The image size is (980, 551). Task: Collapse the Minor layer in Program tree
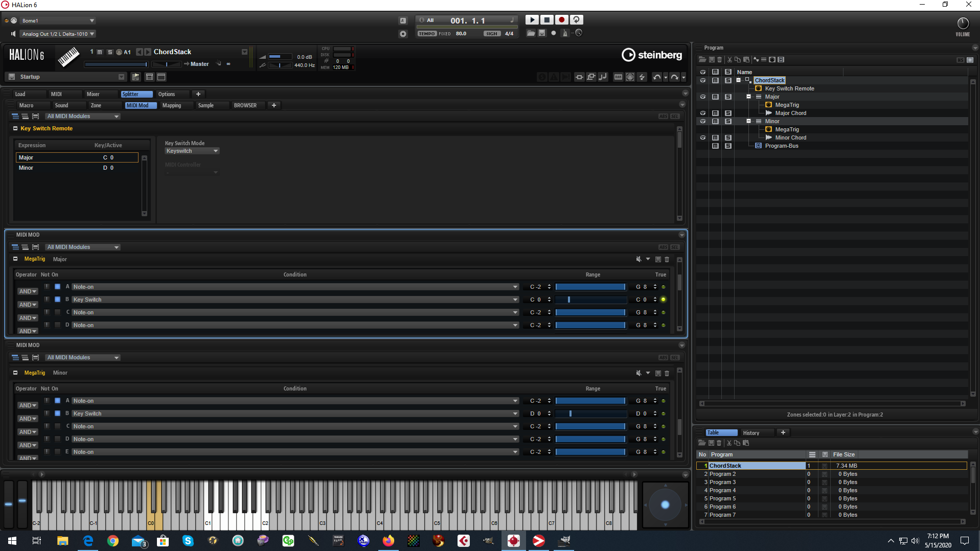point(748,121)
